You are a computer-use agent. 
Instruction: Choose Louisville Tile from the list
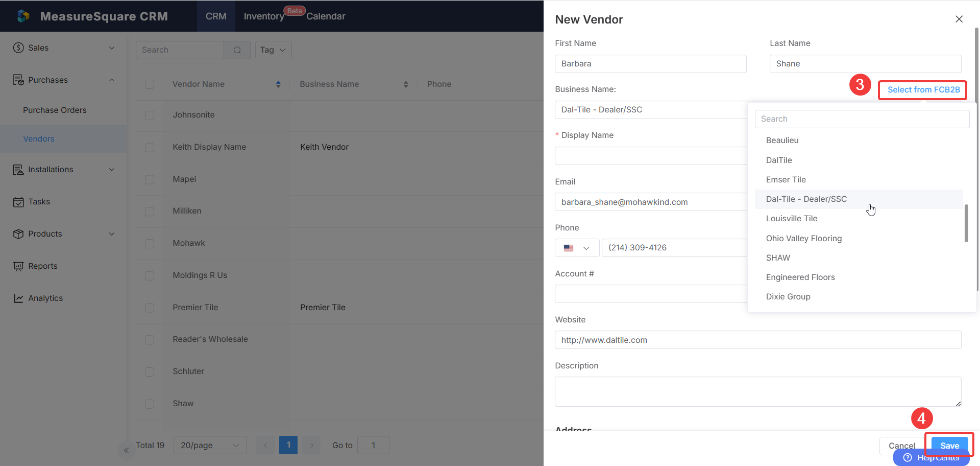tap(859, 219)
